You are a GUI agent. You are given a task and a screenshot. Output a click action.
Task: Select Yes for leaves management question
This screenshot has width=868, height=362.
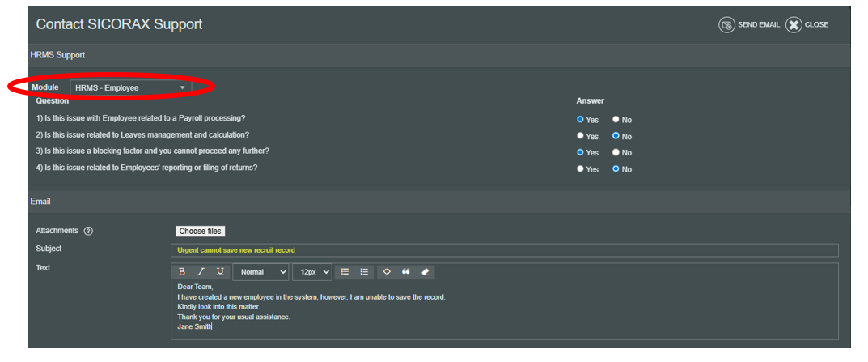pos(580,136)
